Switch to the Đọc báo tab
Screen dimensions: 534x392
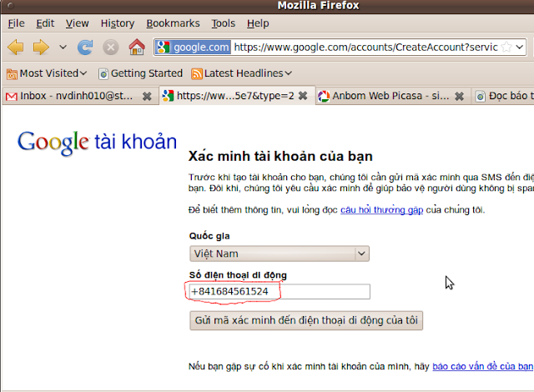(x=503, y=96)
